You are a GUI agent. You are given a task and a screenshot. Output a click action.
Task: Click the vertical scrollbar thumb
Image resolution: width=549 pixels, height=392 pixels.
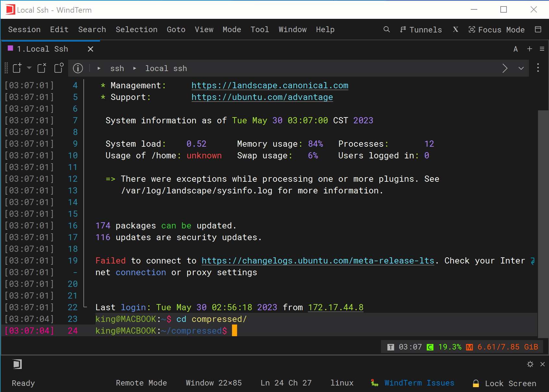543,224
